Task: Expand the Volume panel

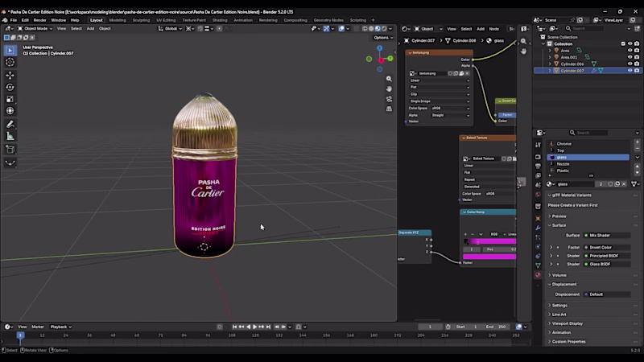Action: [x=559, y=275]
